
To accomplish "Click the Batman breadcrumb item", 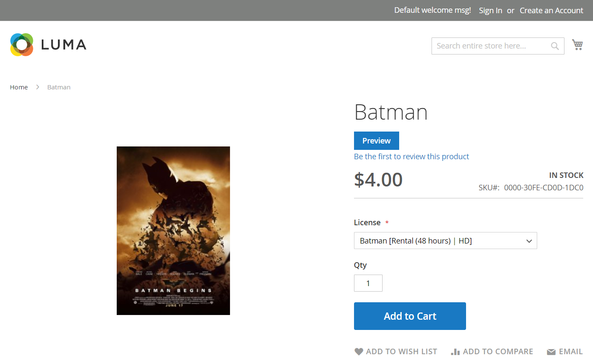I will pyautogui.click(x=59, y=87).
